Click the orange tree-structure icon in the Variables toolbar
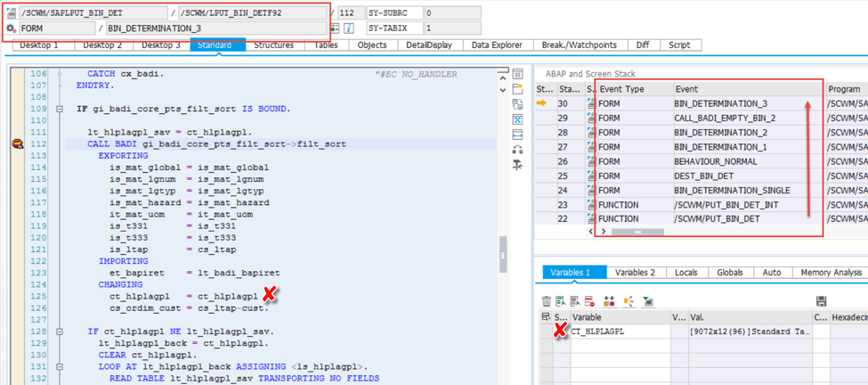Viewport: 868px width, 385px height. click(629, 301)
